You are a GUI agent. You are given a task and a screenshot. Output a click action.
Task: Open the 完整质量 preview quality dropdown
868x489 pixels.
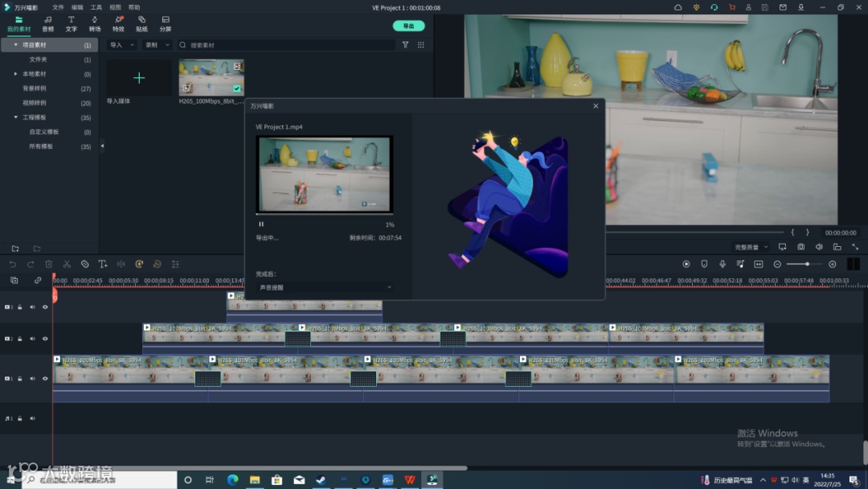tap(751, 247)
